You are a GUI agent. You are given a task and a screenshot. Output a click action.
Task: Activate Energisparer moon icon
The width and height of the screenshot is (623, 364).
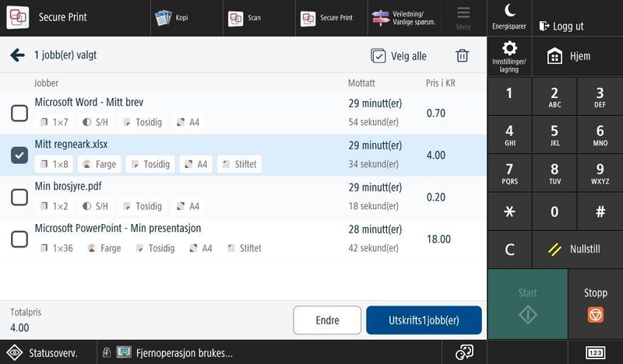pyautogui.click(x=509, y=18)
